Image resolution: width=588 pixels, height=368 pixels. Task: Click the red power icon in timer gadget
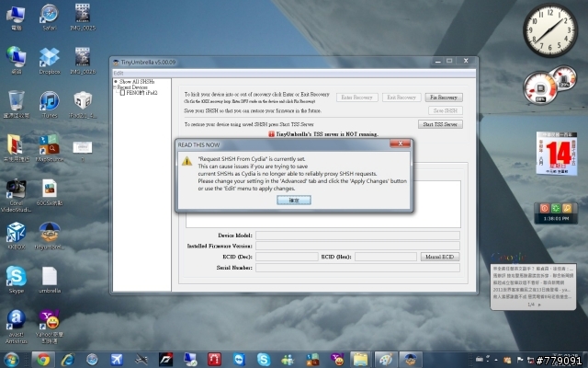point(545,208)
